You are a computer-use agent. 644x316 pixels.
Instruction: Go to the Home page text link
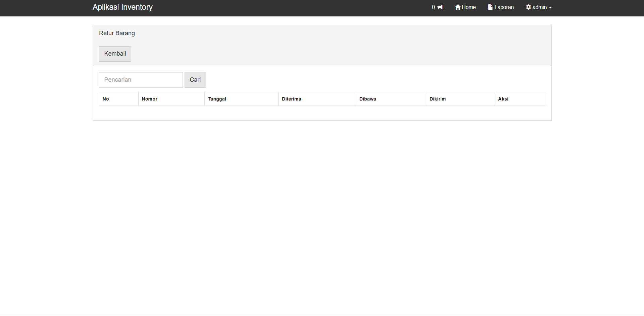coord(468,7)
